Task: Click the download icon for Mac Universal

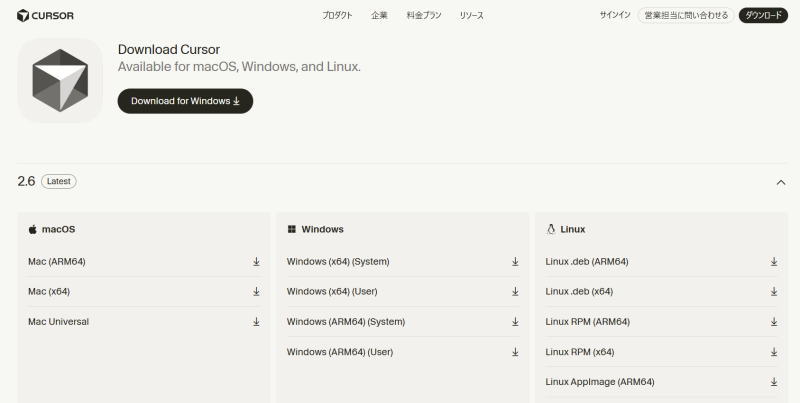Action: (256, 322)
